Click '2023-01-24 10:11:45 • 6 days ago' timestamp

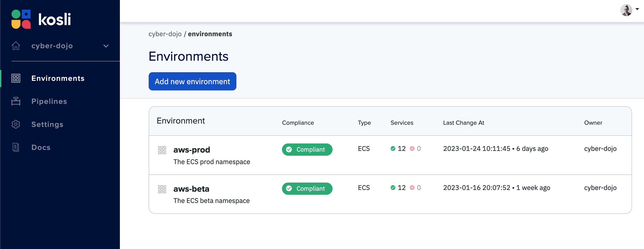pos(496,149)
